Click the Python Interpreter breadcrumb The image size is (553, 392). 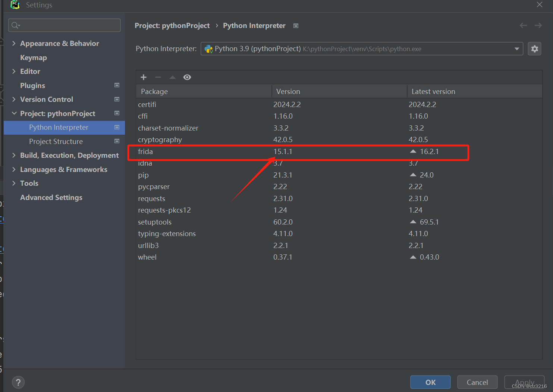click(254, 25)
